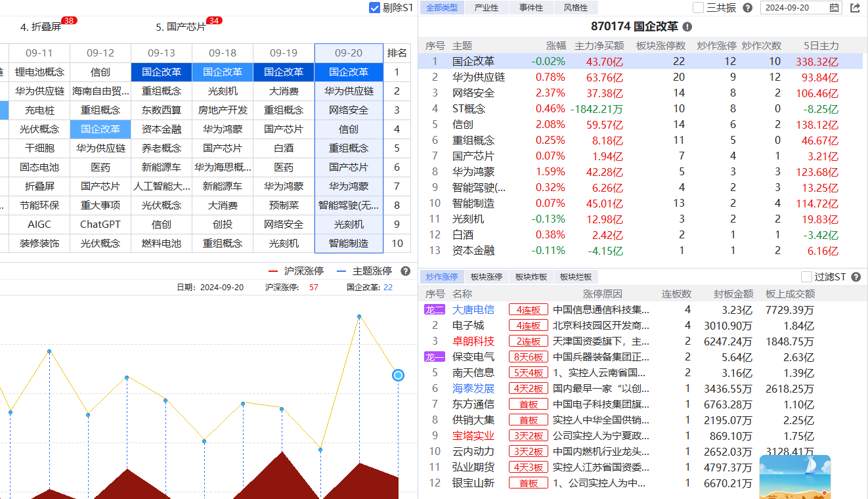Switch to the 产业性 tab
The image size is (868, 499).
[x=487, y=8]
